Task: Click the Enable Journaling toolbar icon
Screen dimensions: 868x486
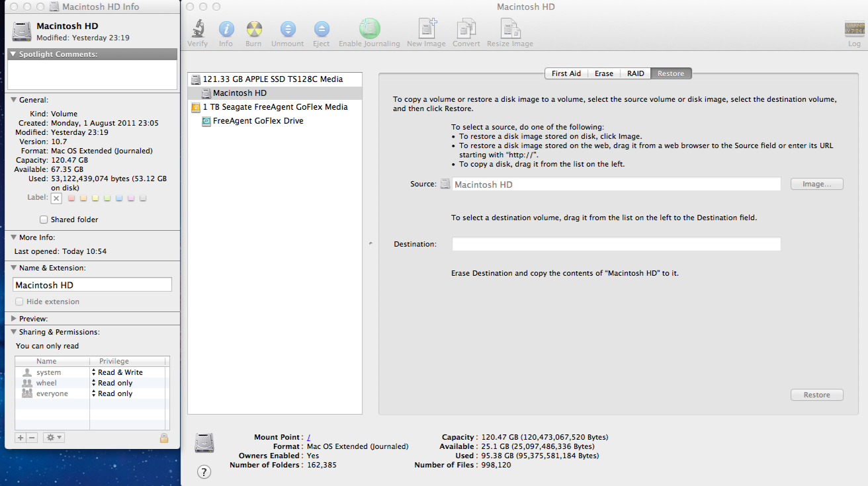Action: tap(369, 28)
